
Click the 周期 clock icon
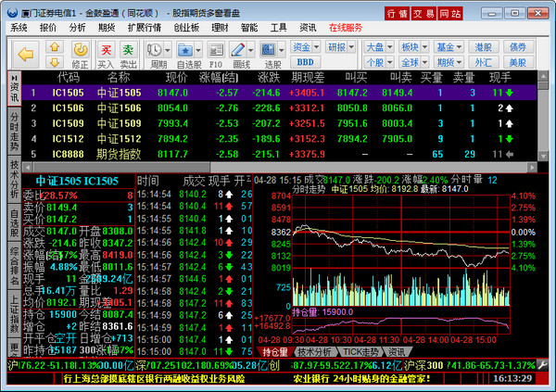click(155, 50)
